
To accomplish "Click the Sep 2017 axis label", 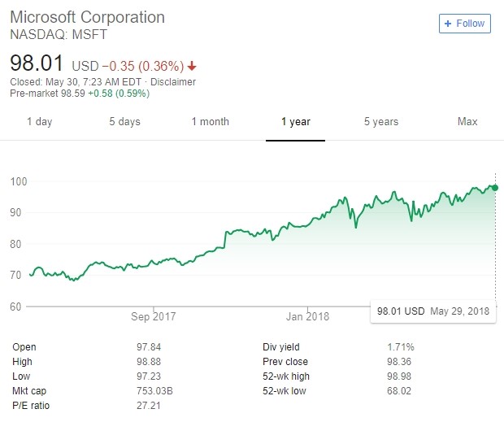I will (x=153, y=316).
